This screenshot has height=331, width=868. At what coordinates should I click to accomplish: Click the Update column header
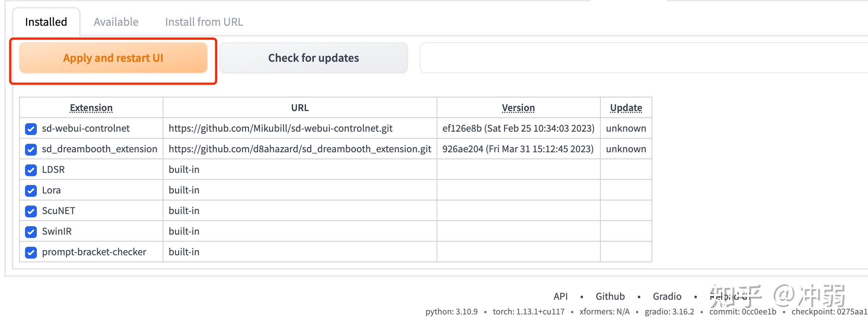pos(626,108)
